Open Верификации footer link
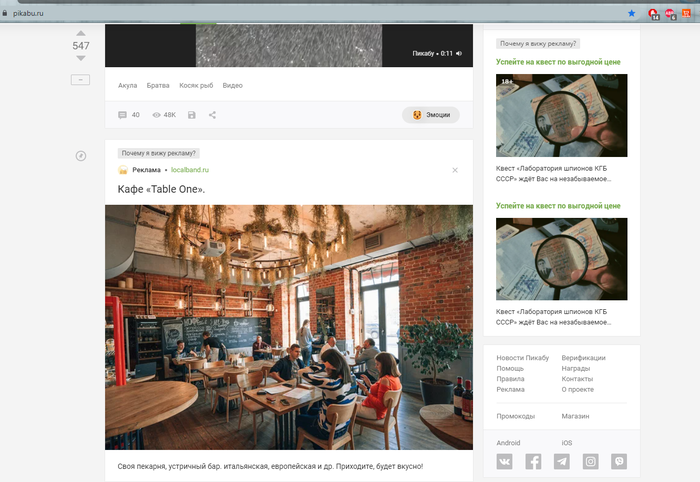This screenshot has height=482, width=700. pyautogui.click(x=583, y=358)
